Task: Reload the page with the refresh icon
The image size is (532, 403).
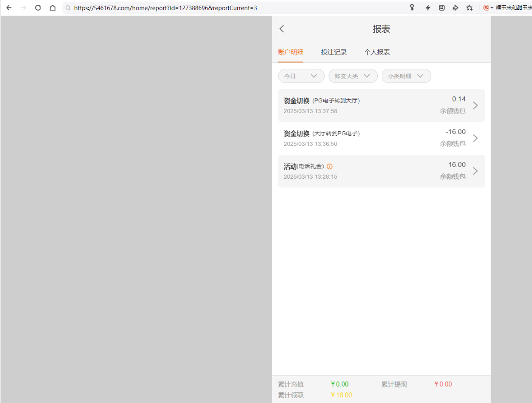Action: point(38,8)
